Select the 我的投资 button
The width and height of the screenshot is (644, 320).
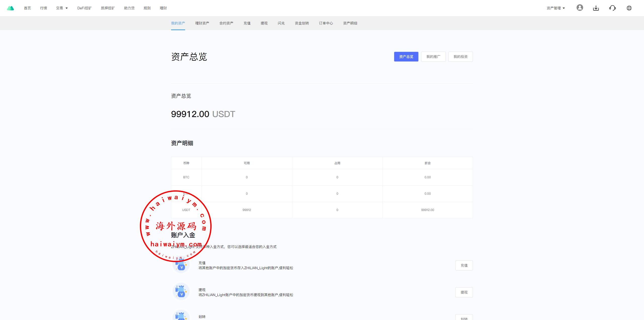click(x=460, y=57)
